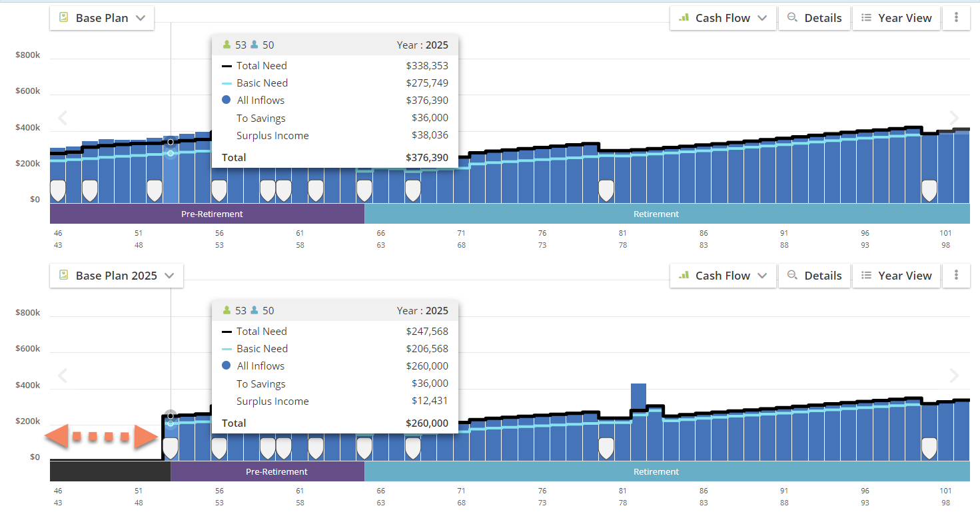Switch to Year View in lower chart
Image resolution: width=980 pixels, height=518 pixels.
pyautogui.click(x=897, y=276)
